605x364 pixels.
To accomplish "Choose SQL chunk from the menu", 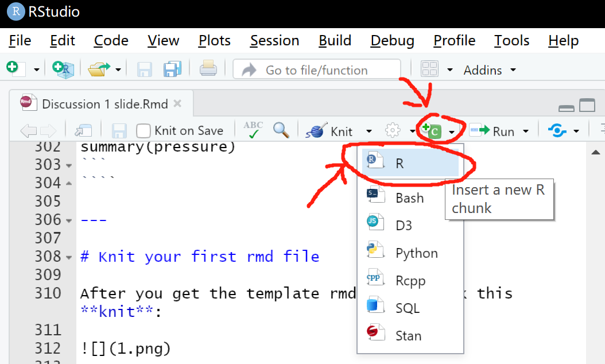I will (410, 308).
